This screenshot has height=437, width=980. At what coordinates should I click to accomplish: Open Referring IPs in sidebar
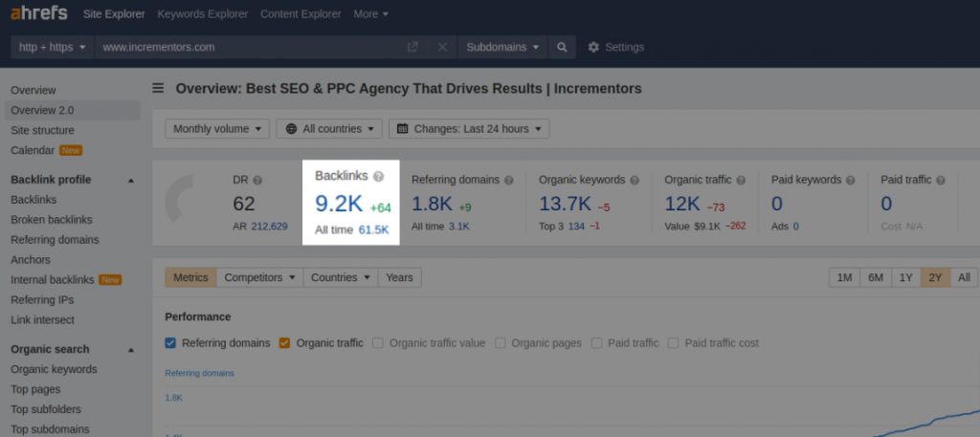[x=42, y=299]
